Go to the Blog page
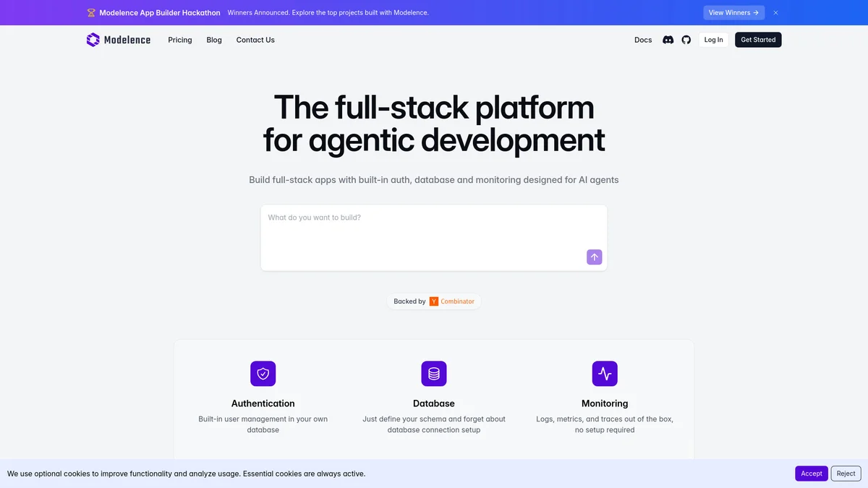This screenshot has width=868, height=488. point(214,40)
